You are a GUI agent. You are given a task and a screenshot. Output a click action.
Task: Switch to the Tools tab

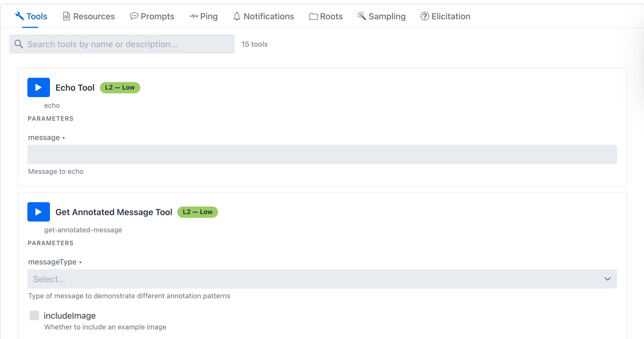[x=31, y=16]
